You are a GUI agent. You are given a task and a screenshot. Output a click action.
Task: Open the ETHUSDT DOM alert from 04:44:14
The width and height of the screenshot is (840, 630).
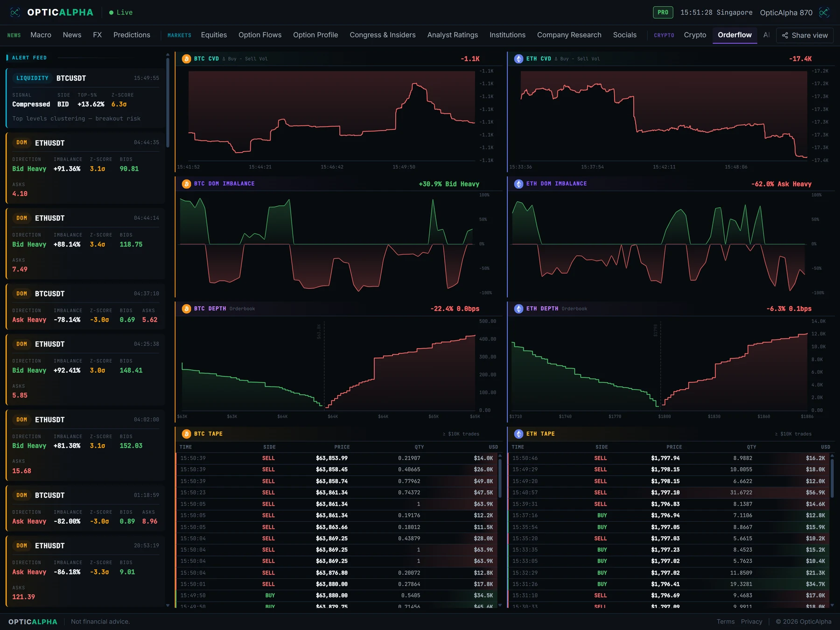pyautogui.click(x=85, y=244)
